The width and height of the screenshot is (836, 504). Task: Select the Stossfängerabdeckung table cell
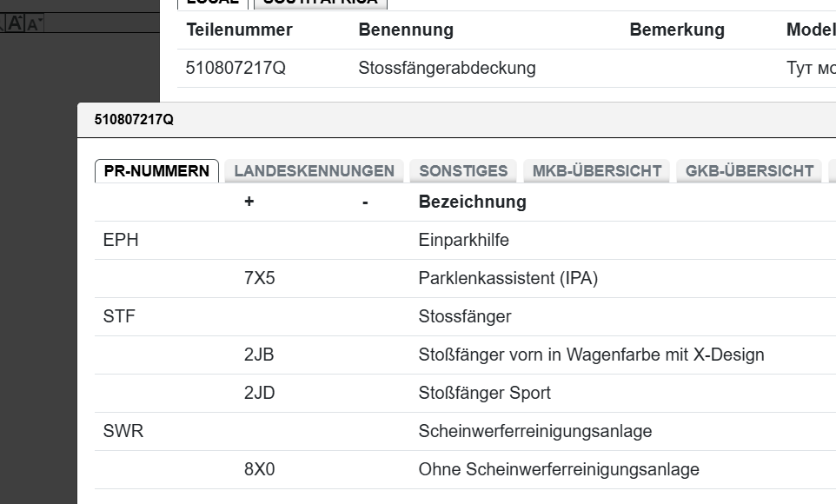click(x=447, y=68)
